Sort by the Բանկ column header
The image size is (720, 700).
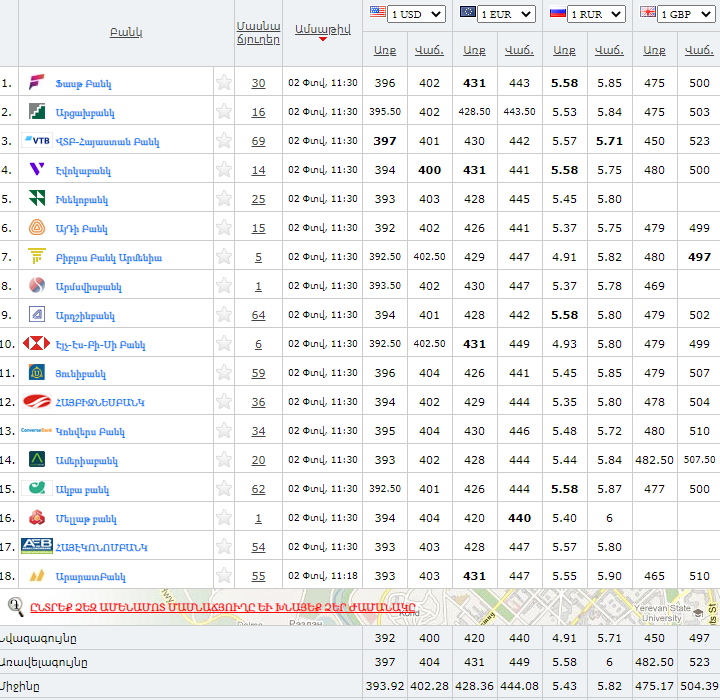pos(126,32)
